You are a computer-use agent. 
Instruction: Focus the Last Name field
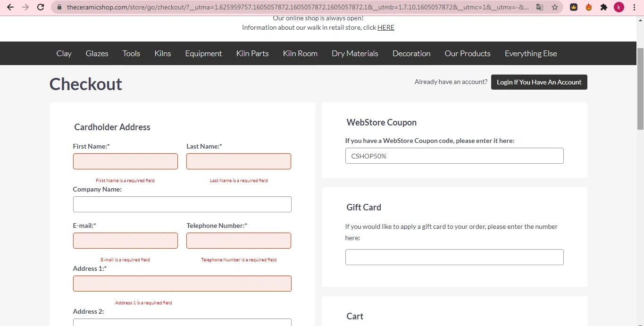point(239,161)
